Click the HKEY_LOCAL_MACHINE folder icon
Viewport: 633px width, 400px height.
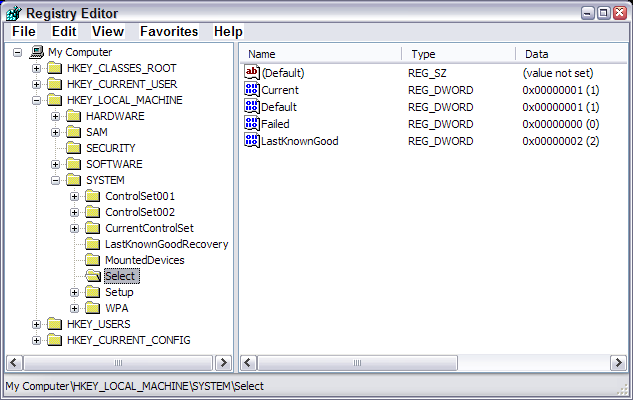(x=54, y=100)
